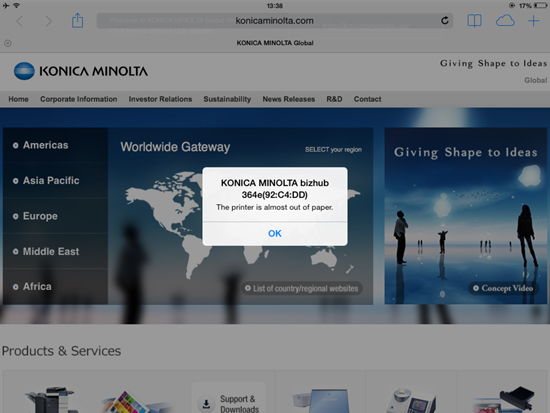This screenshot has height=413, width=550.
Task: Open List of country/regional websites
Action: (x=302, y=288)
